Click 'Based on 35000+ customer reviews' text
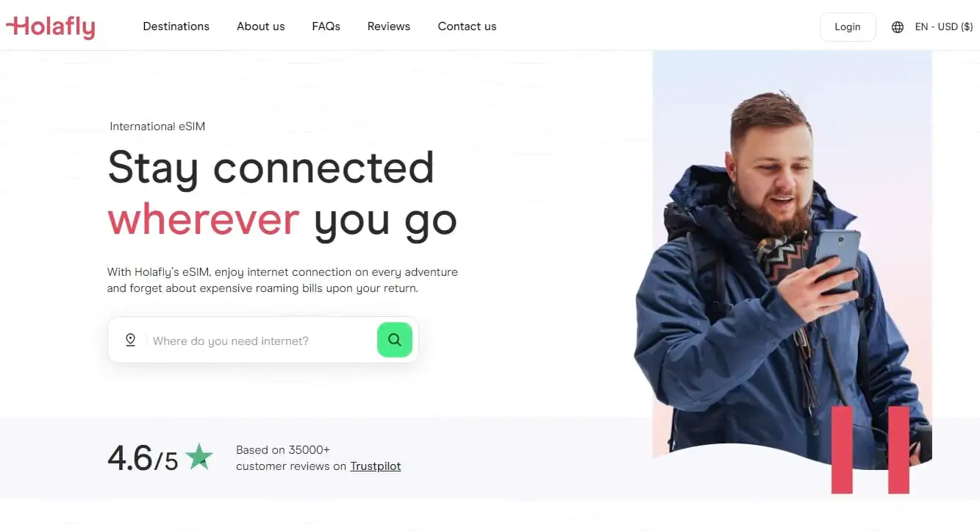 (291, 457)
